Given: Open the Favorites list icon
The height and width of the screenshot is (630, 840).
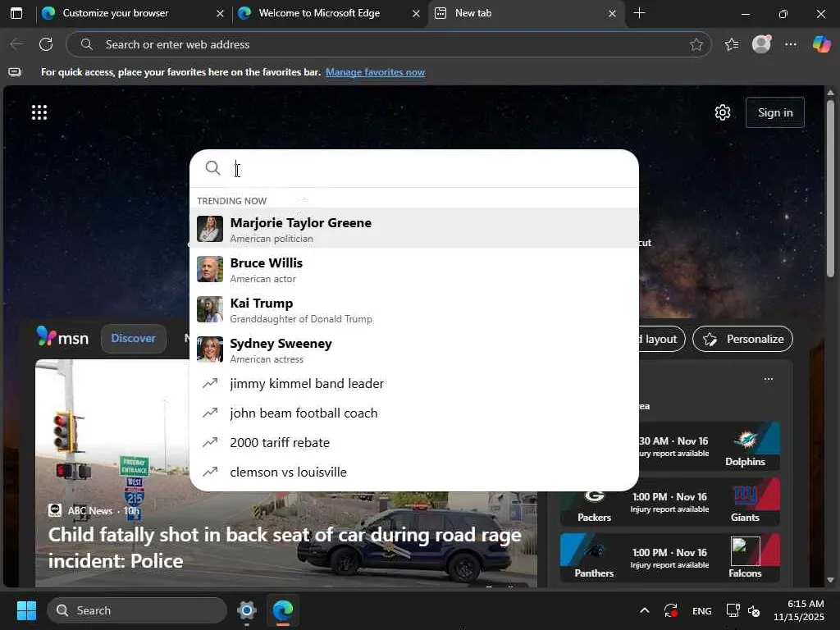Looking at the screenshot, I should click(732, 44).
